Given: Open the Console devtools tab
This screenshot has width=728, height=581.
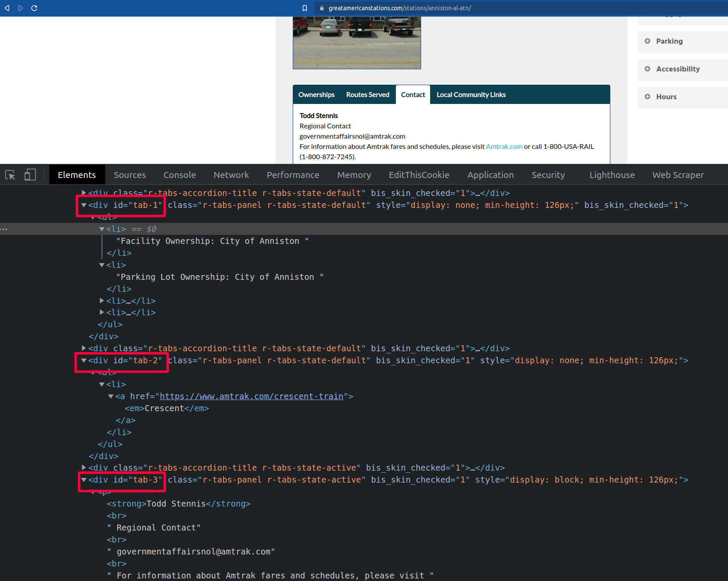Looking at the screenshot, I should tap(179, 175).
